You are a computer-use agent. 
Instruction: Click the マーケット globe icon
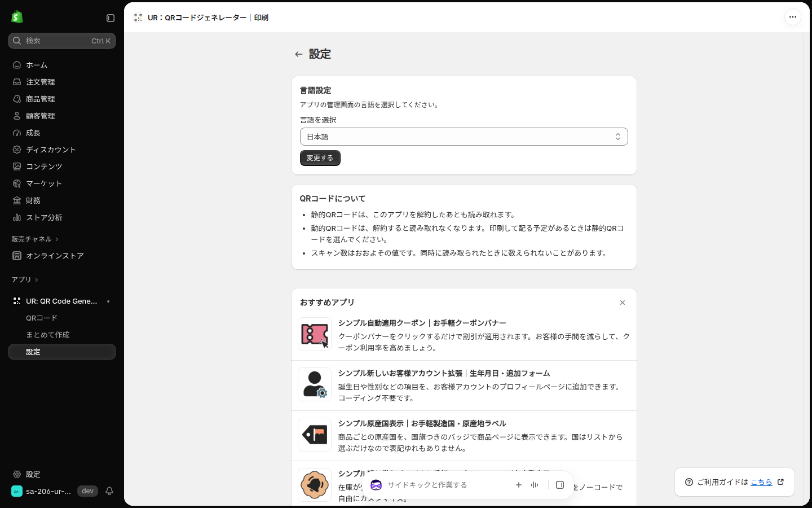pyautogui.click(x=17, y=183)
